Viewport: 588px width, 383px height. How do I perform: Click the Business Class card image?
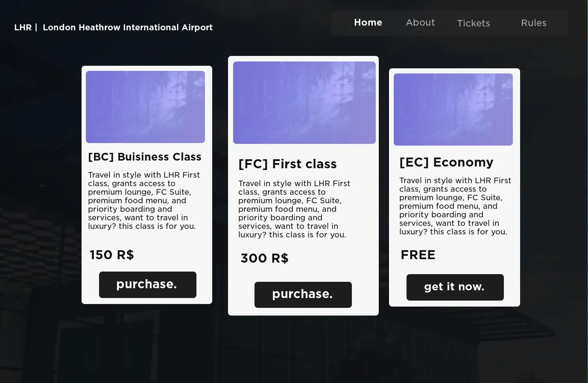click(x=145, y=107)
